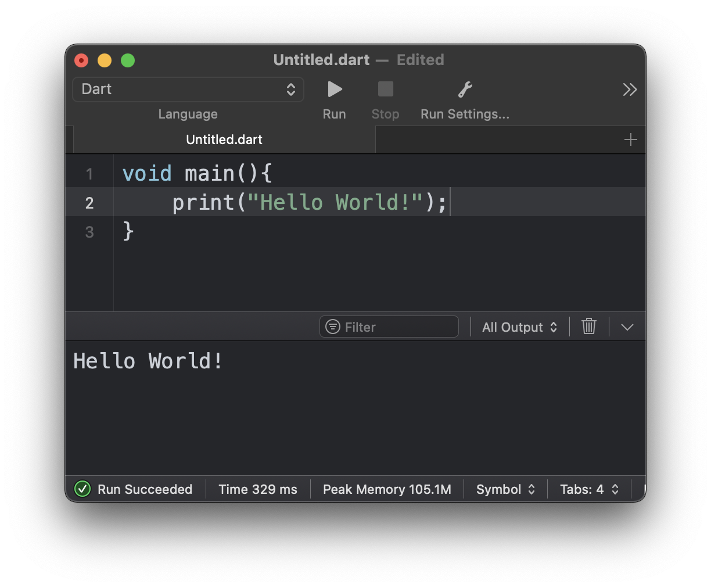Click line number 2 in gutter
Image resolution: width=711 pixels, height=588 pixels.
pos(89,203)
